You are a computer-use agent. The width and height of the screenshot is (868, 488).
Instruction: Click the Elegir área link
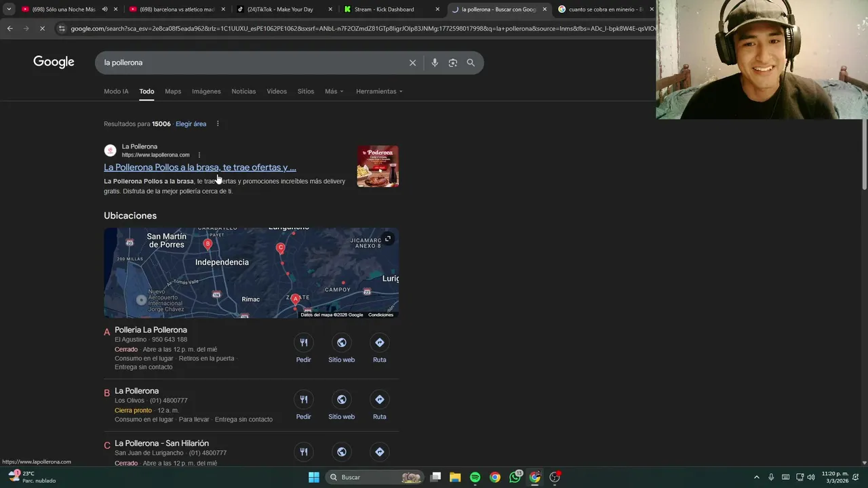pos(191,124)
